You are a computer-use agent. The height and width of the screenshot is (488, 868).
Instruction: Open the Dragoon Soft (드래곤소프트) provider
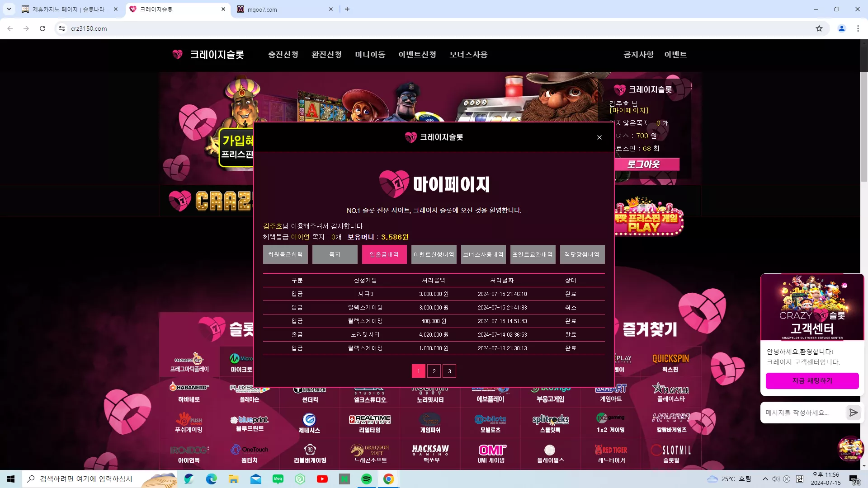click(370, 454)
